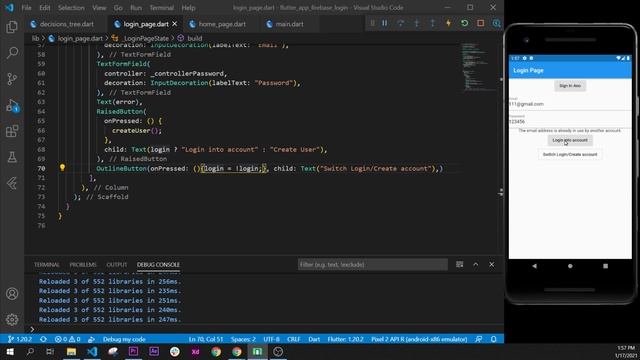Screen dimensions: 640x360
Task: Open Dart DevTools widget inspector icon
Action: [496, 23]
